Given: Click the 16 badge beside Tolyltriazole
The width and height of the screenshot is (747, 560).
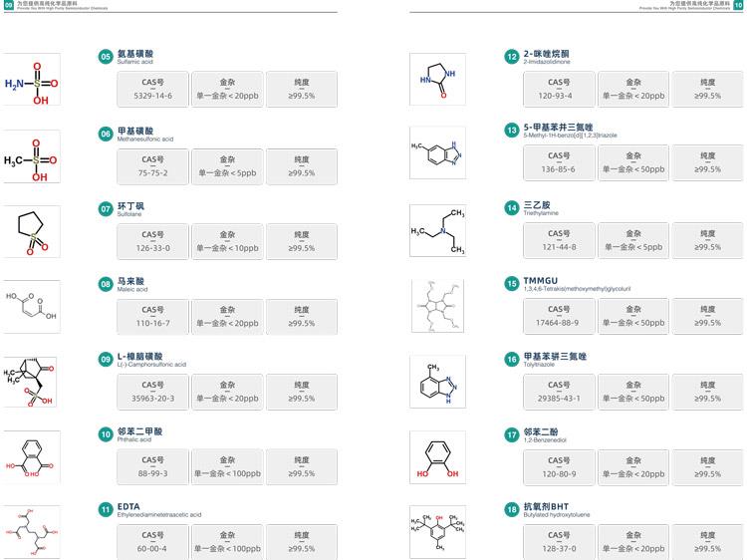Looking at the screenshot, I should click(511, 359).
